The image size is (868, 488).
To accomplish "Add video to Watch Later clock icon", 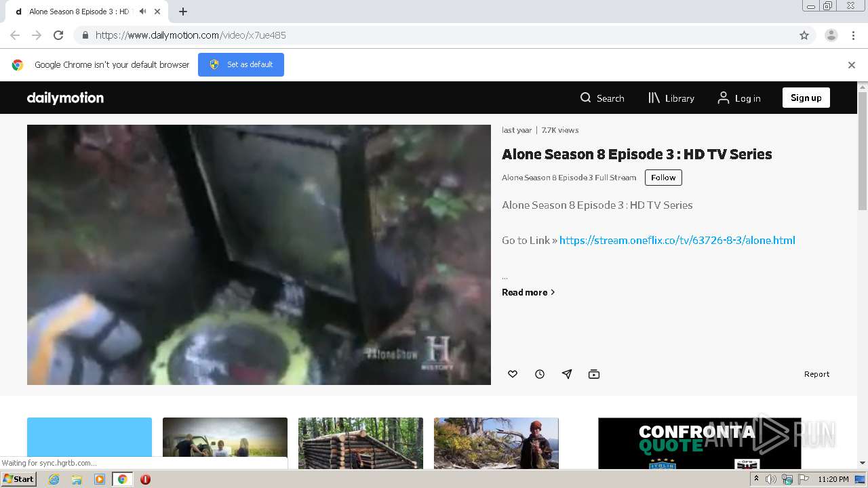I will coord(540,374).
